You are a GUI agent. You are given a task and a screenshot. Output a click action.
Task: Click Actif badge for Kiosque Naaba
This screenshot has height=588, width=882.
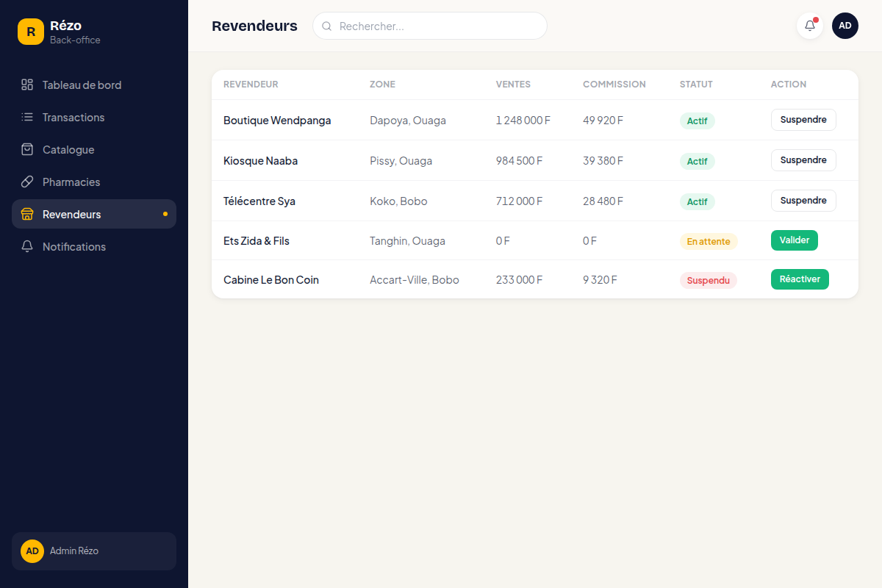tap(698, 161)
